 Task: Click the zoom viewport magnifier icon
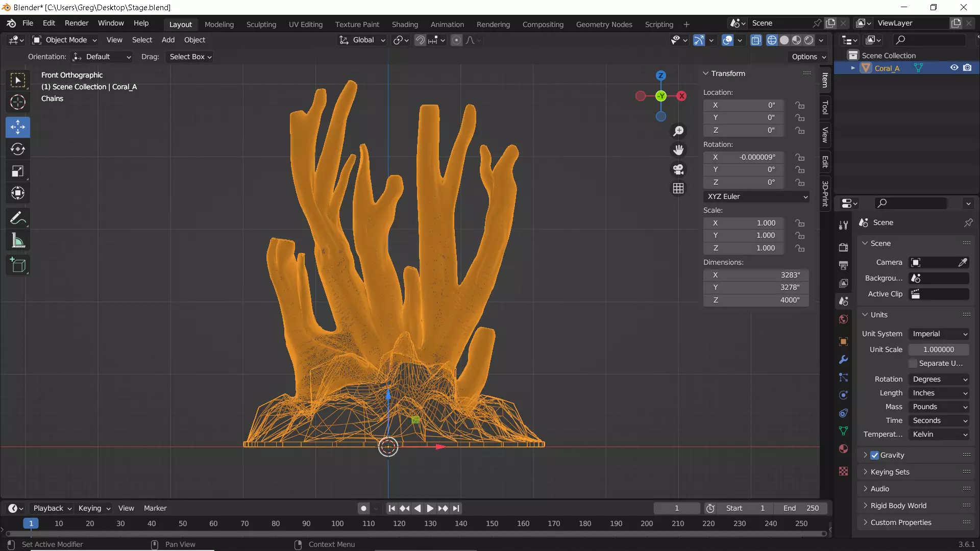pyautogui.click(x=678, y=132)
